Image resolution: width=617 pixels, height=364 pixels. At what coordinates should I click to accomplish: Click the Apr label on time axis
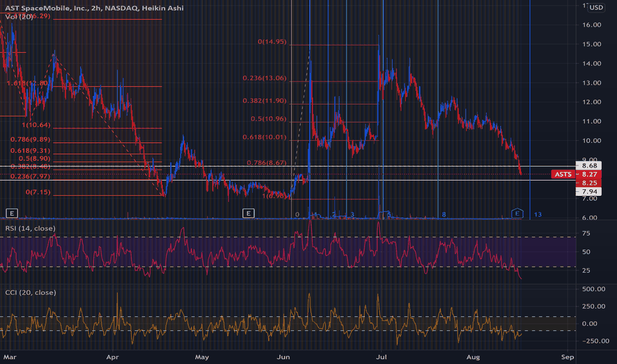[x=113, y=357]
